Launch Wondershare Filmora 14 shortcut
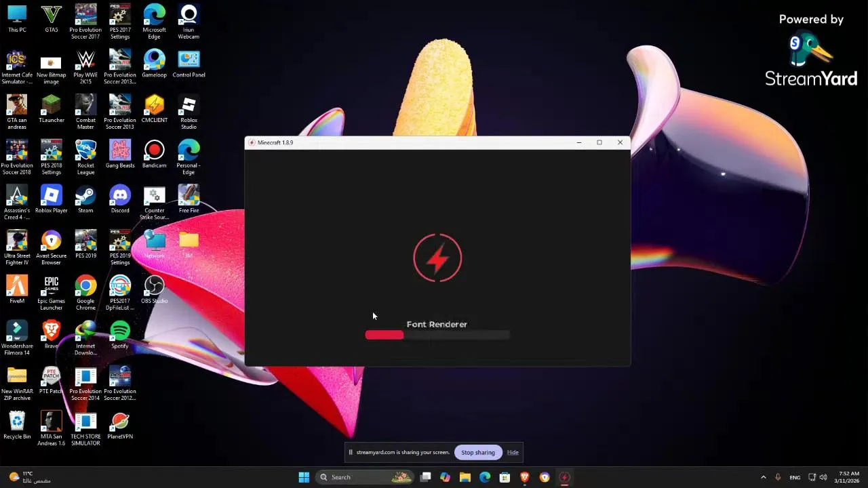 [x=17, y=338]
